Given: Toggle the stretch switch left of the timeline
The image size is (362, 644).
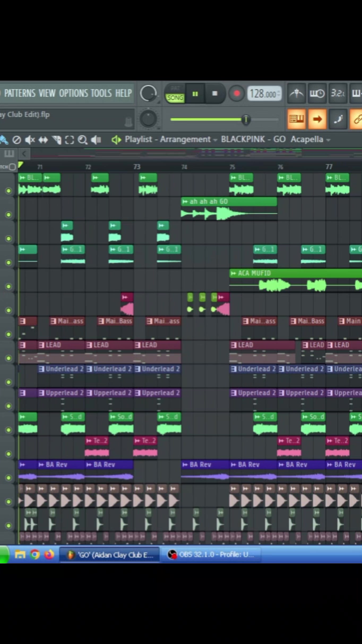Looking at the screenshot, I should pyautogui.click(x=12, y=167).
